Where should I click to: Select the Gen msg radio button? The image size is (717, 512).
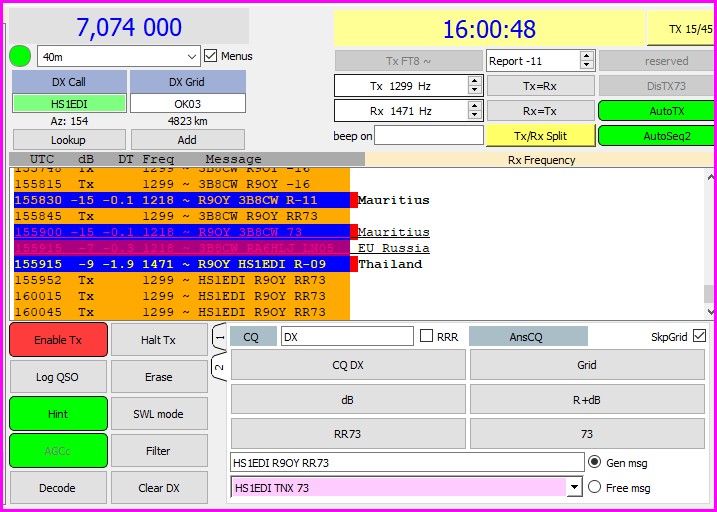coord(595,462)
